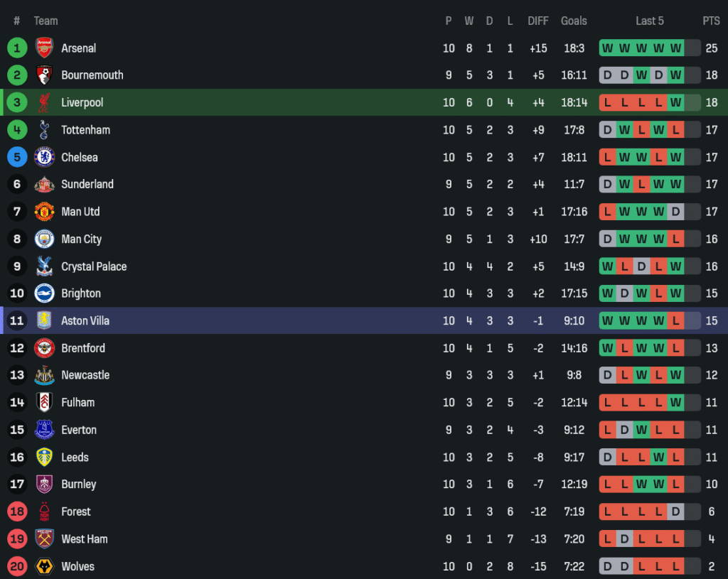
Task: Select the Tottenham team name
Action: pyautogui.click(x=85, y=130)
